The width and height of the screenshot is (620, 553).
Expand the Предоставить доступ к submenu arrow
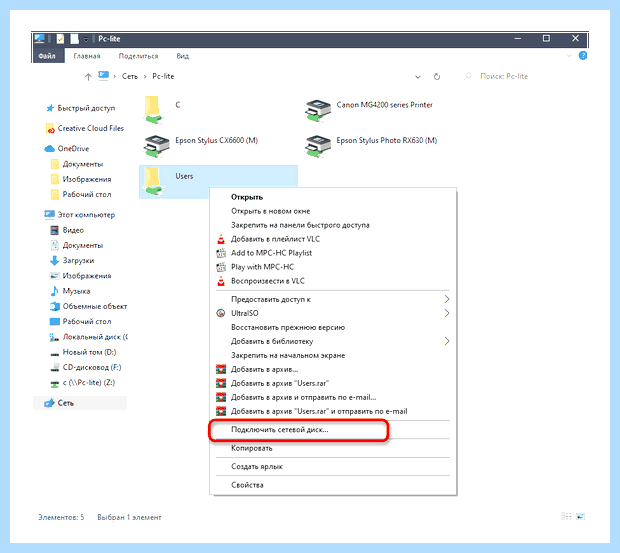446,299
